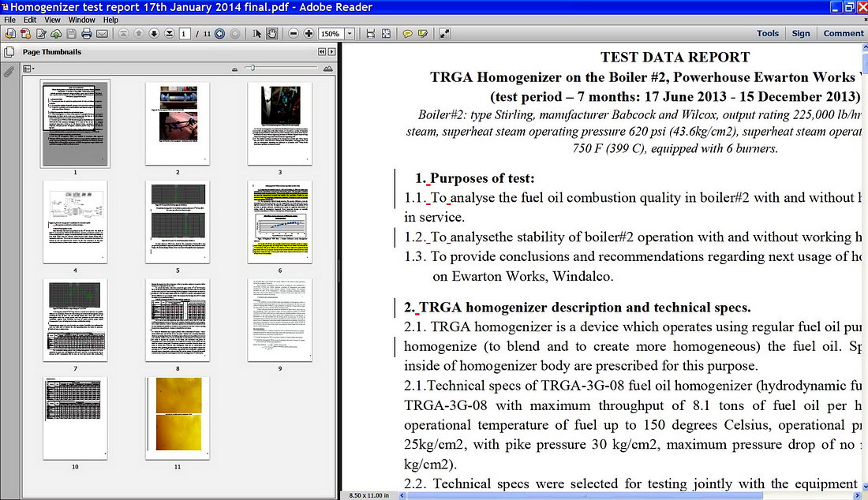The height and width of the screenshot is (500, 868).
Task: Open the Comment pane
Action: pyautogui.click(x=843, y=33)
